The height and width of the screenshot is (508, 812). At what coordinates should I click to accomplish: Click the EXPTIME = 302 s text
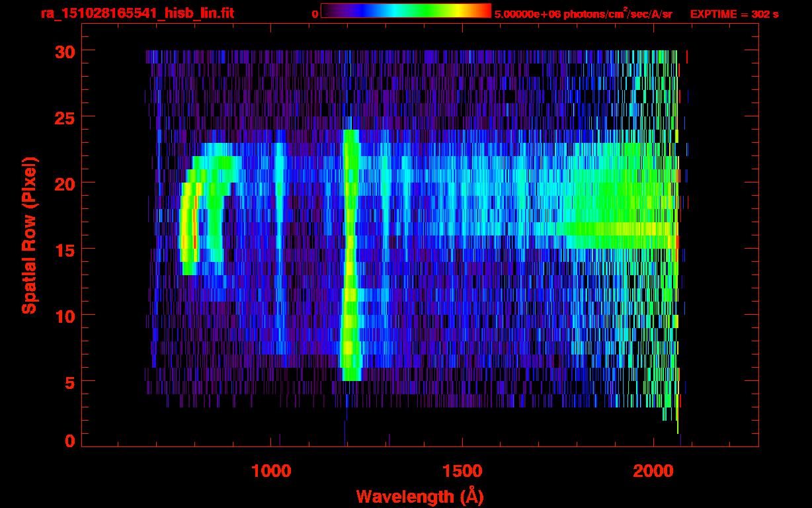[x=734, y=14]
